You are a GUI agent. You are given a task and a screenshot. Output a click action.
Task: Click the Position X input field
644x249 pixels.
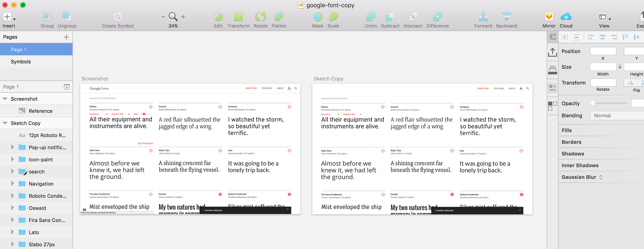pyautogui.click(x=603, y=51)
